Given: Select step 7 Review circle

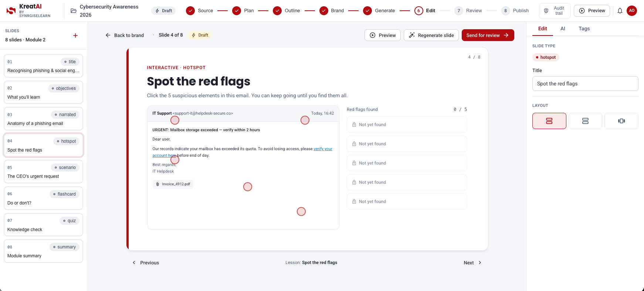Looking at the screenshot, I should point(459,11).
